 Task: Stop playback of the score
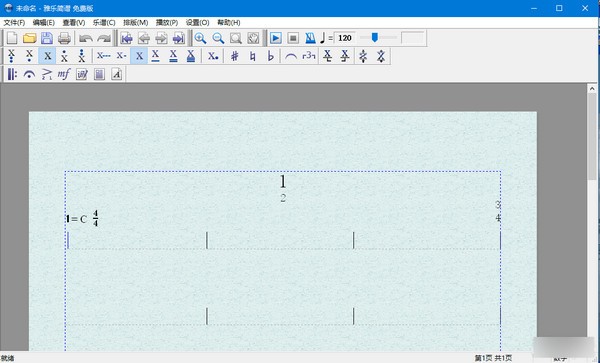point(293,38)
